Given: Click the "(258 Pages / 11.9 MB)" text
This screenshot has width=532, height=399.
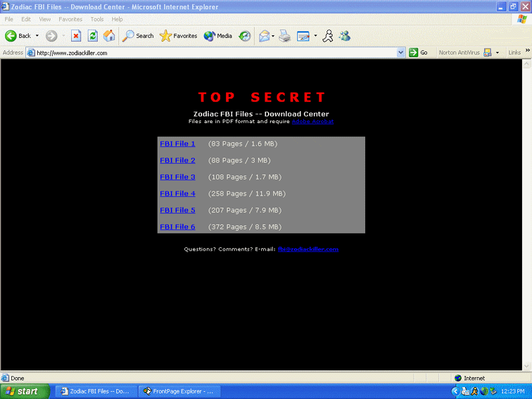Looking at the screenshot, I should (247, 194).
